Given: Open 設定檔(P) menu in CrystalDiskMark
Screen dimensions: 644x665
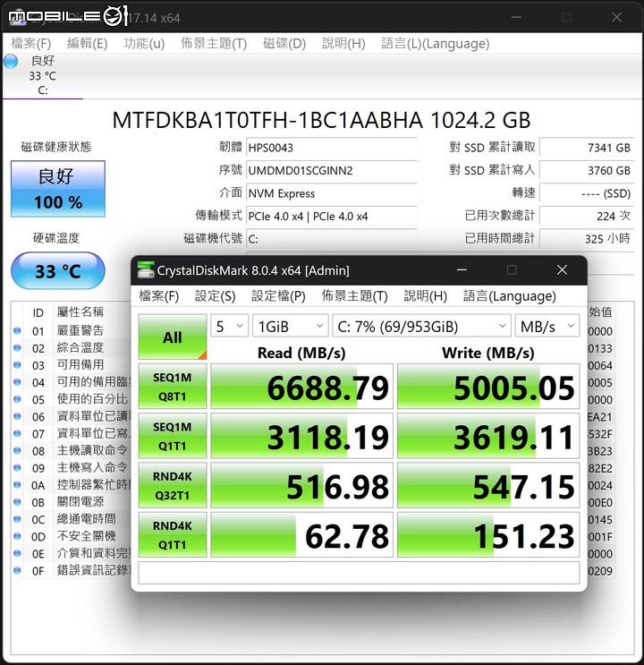Looking at the screenshot, I should pyautogui.click(x=278, y=295).
